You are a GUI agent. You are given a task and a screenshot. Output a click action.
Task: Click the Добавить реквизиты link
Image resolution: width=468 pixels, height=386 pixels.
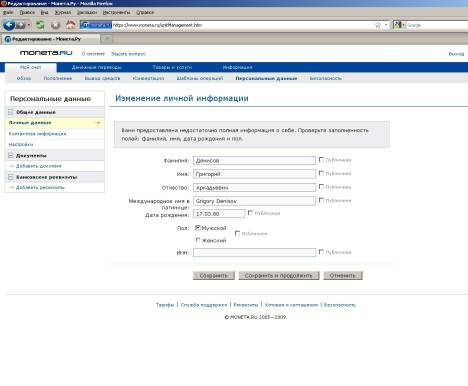(40, 187)
